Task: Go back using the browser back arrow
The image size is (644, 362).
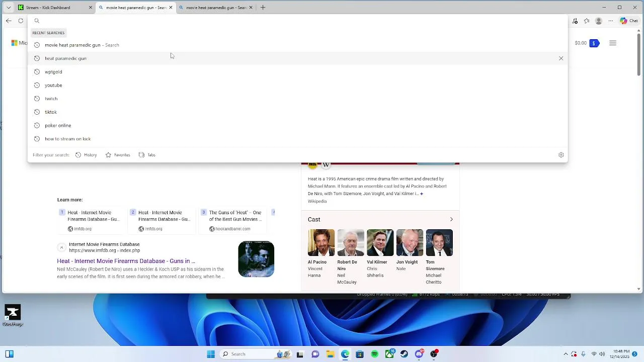Action: [x=9, y=21]
